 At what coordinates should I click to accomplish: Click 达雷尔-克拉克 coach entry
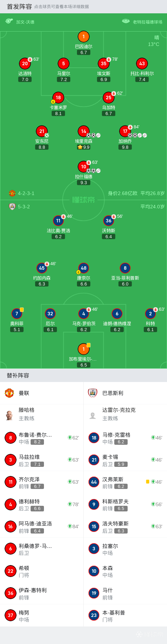tap(125, 414)
